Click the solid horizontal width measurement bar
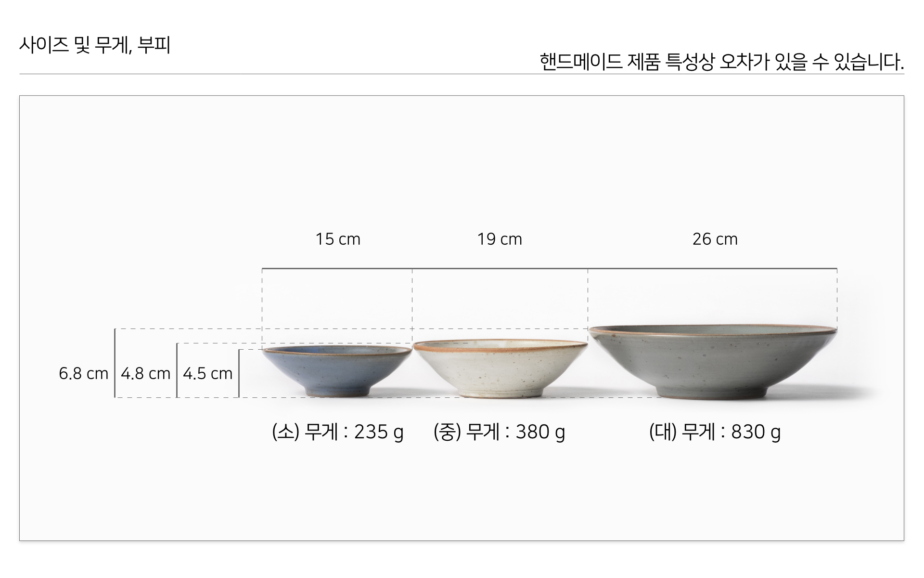 pos(549,268)
